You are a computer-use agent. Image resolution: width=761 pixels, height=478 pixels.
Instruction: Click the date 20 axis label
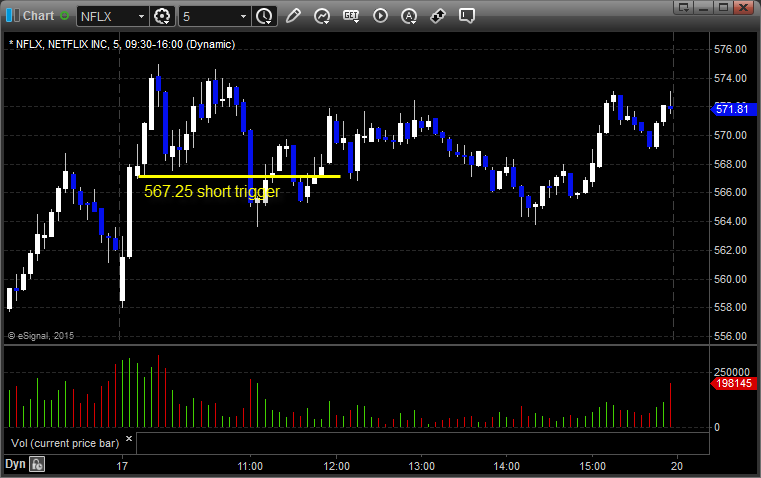[x=677, y=466]
